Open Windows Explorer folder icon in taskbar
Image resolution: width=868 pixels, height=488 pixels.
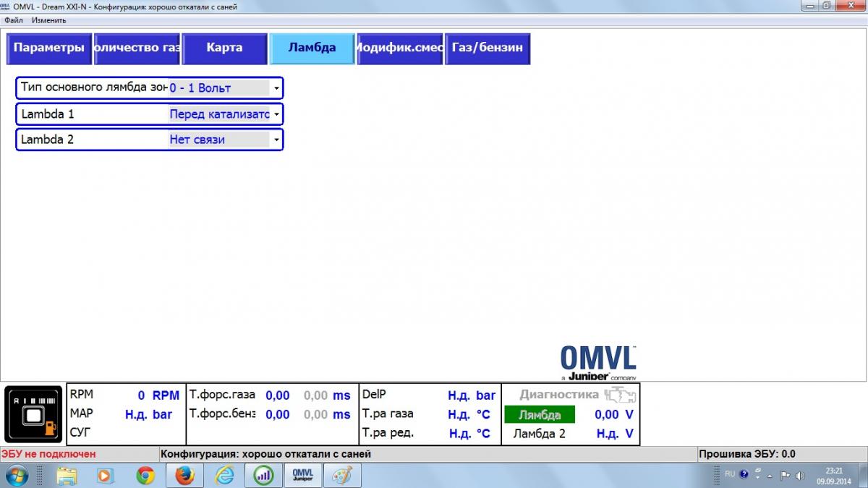(67, 475)
